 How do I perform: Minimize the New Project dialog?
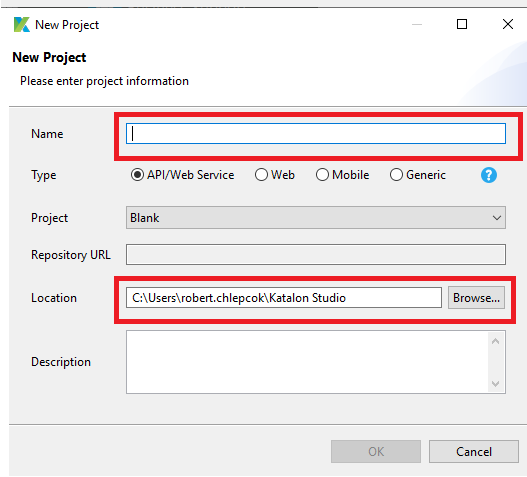(417, 25)
